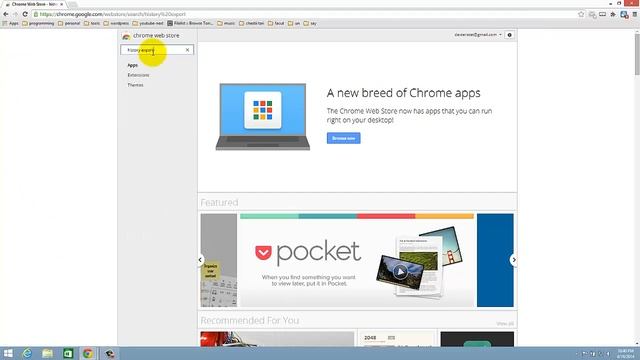Open the Windows Start button
The height and width of the screenshot is (360, 640).
(x=8, y=353)
